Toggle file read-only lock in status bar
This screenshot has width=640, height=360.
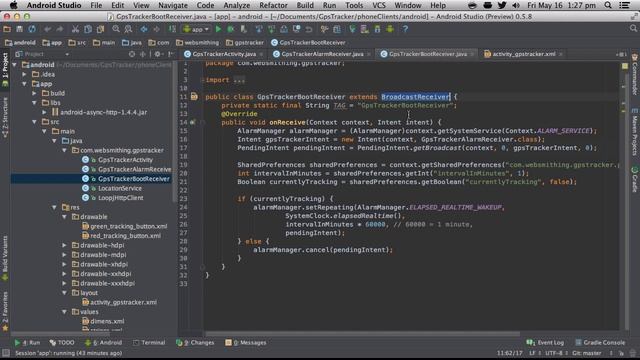point(621,353)
